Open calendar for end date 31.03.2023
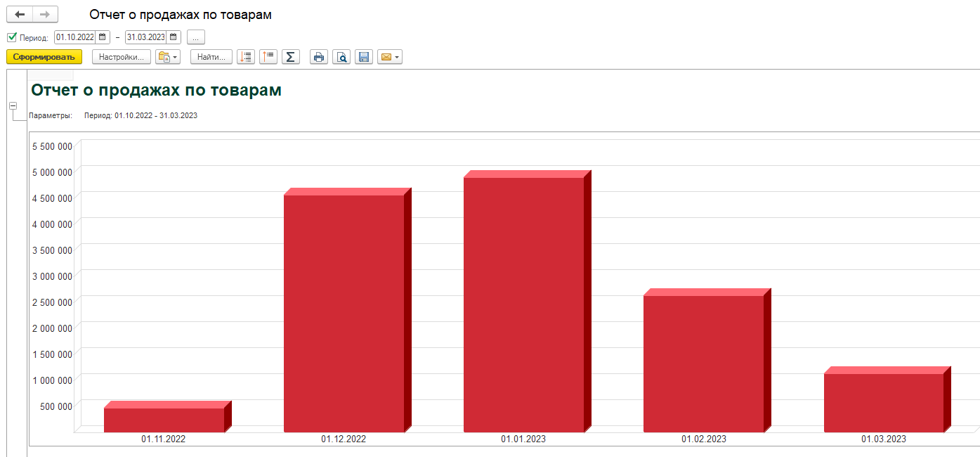This screenshot has width=980, height=457. pyautogui.click(x=174, y=37)
